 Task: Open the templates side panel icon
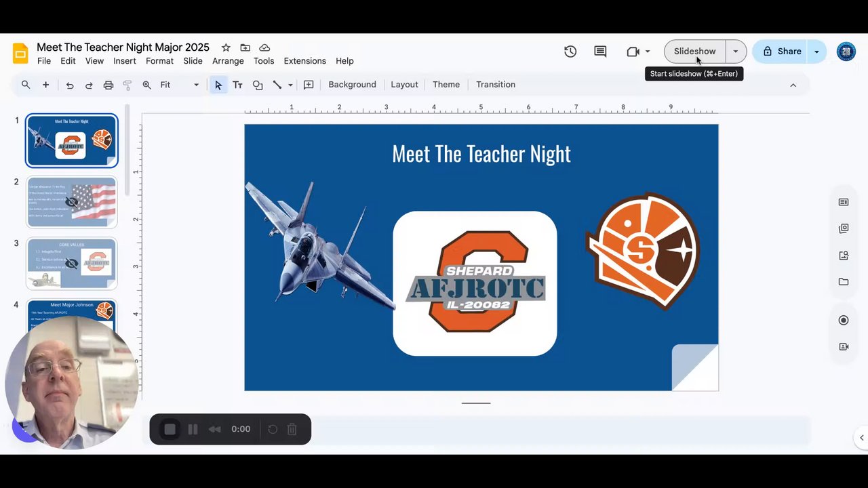(x=844, y=228)
